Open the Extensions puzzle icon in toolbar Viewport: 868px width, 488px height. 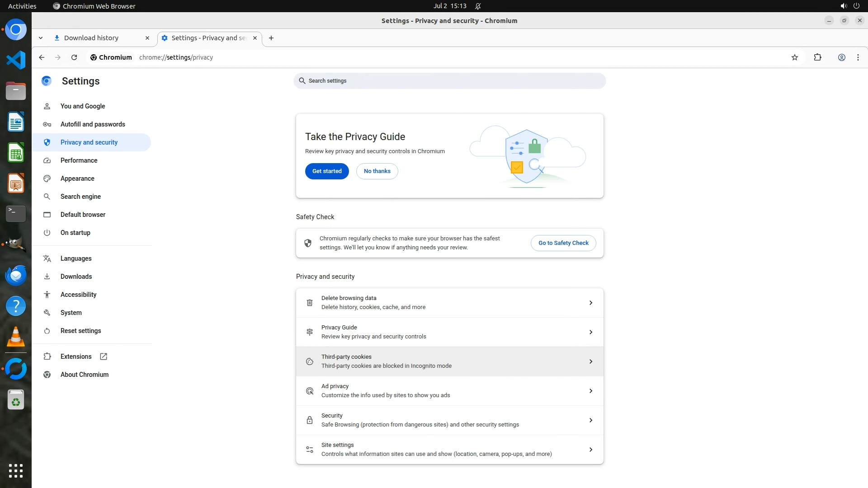pos(817,57)
